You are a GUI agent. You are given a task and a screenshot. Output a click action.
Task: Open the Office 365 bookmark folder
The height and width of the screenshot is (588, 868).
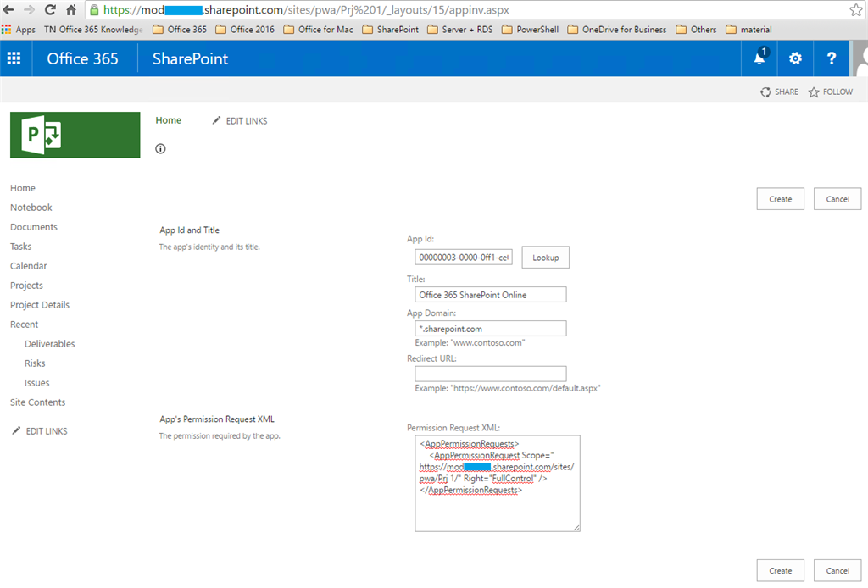coord(180,30)
